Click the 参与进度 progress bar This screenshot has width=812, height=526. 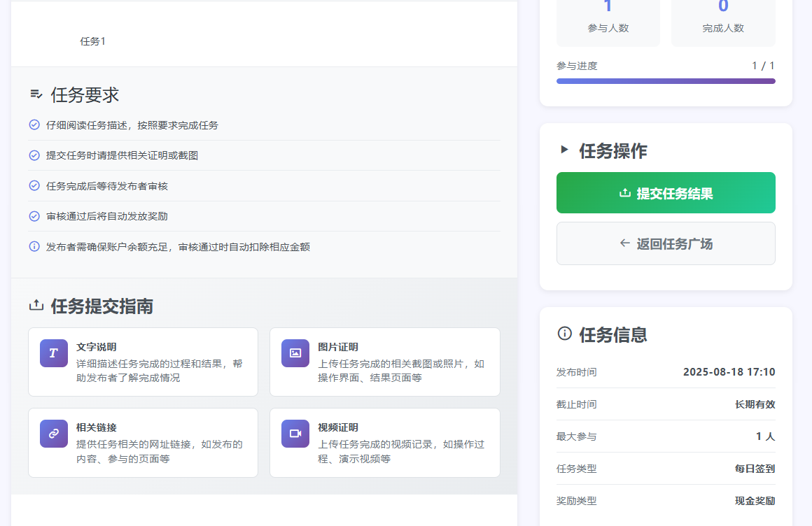pos(666,80)
